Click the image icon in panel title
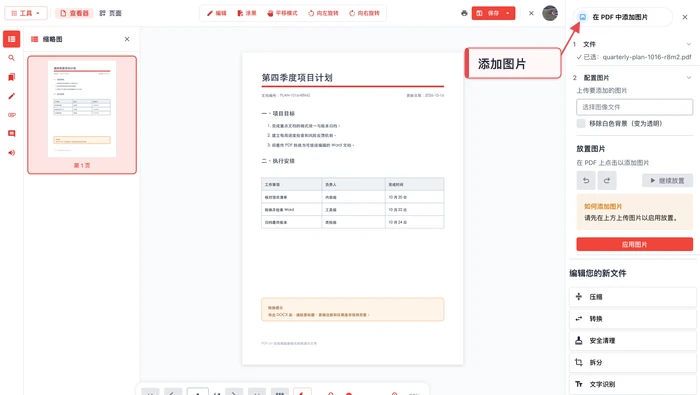 coord(583,17)
